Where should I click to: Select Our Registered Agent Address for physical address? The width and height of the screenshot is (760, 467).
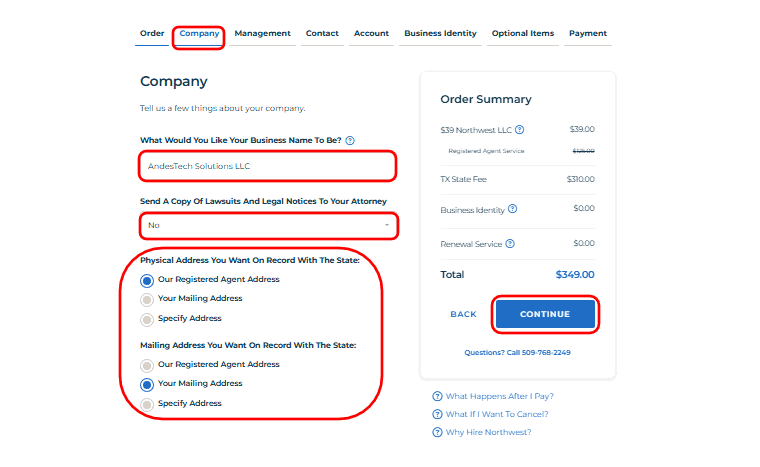(147, 280)
